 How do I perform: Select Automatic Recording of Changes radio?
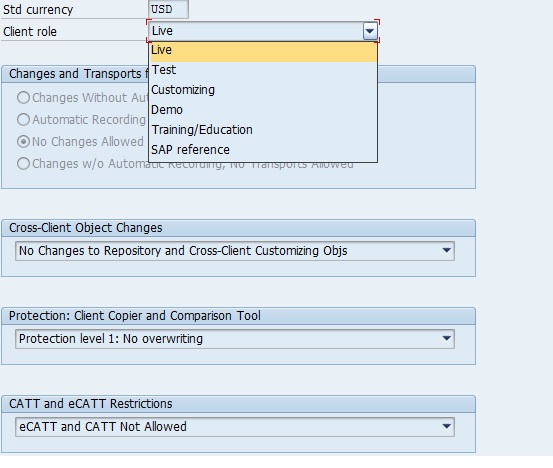23,120
